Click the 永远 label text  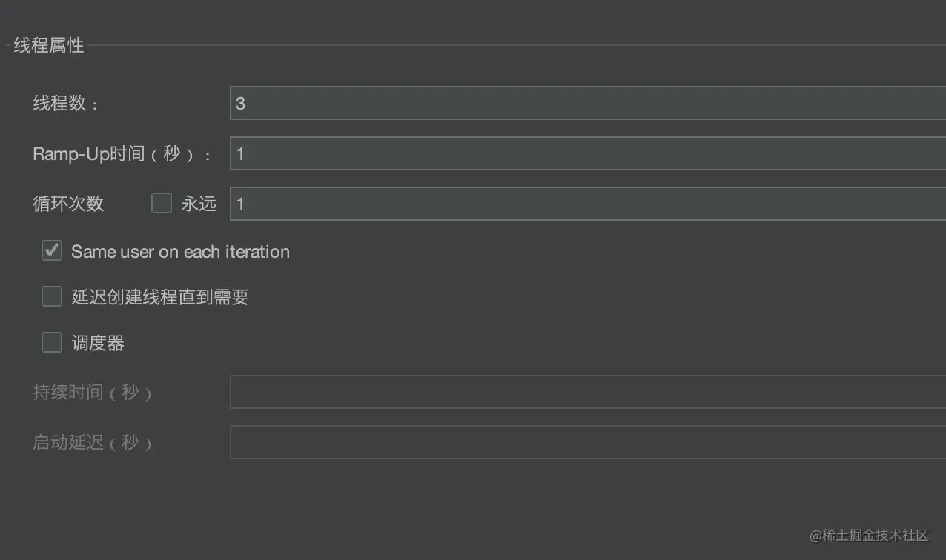click(199, 204)
